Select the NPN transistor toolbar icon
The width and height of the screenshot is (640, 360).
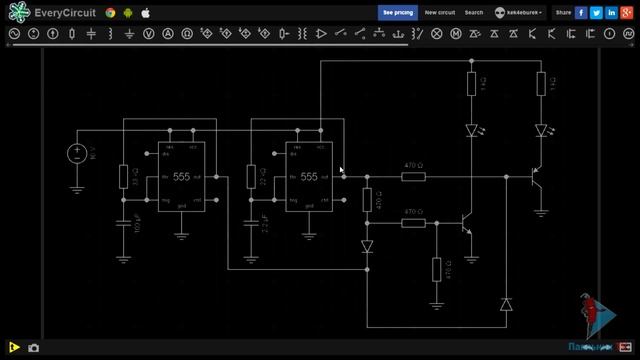tap(532, 33)
